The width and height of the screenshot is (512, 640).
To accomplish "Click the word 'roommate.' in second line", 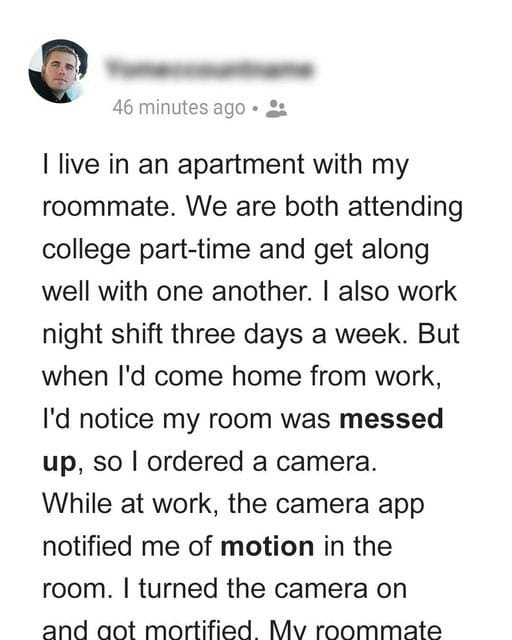I will pos(109,207).
